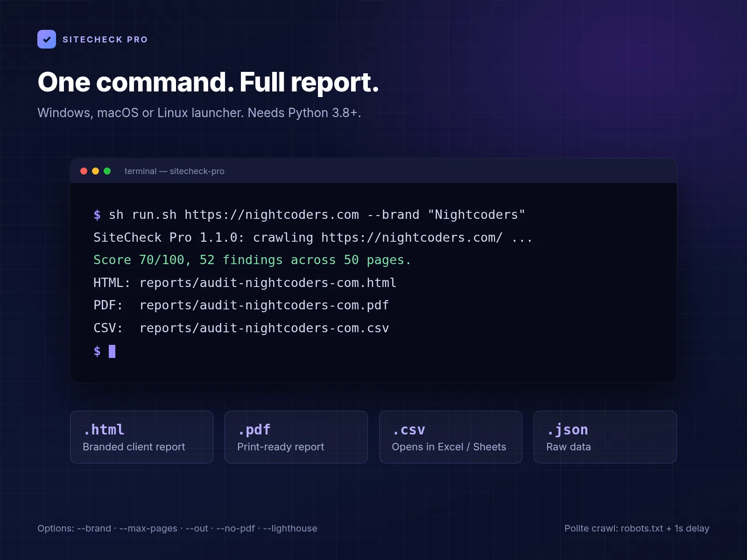Click the green maximize dot in terminal window
Viewport: 747px width, 560px height.
tap(107, 171)
